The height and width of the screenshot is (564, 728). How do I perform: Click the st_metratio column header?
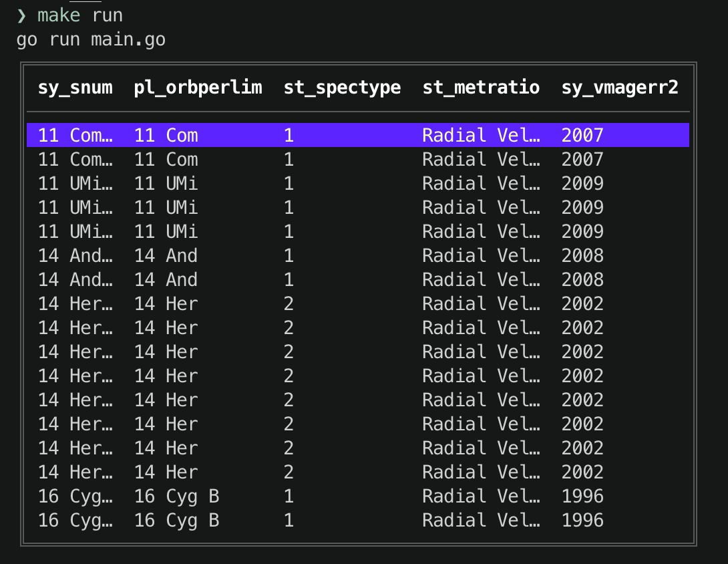coord(480,87)
